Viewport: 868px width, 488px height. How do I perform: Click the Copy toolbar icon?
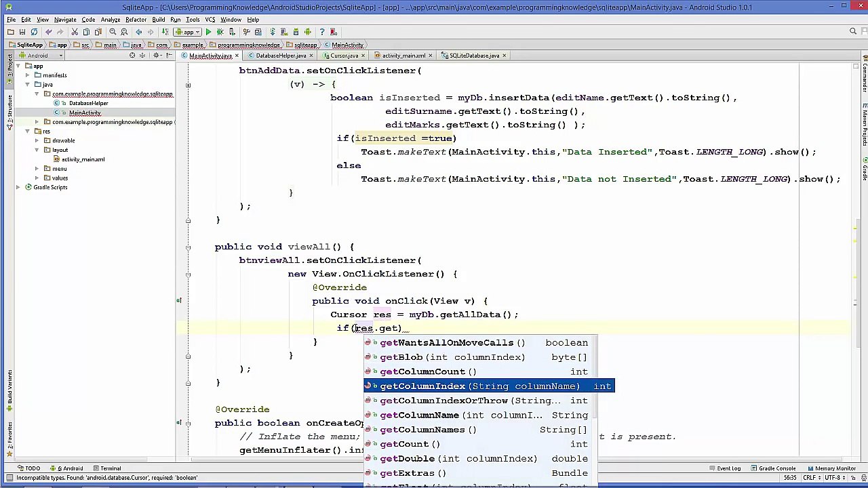point(86,32)
